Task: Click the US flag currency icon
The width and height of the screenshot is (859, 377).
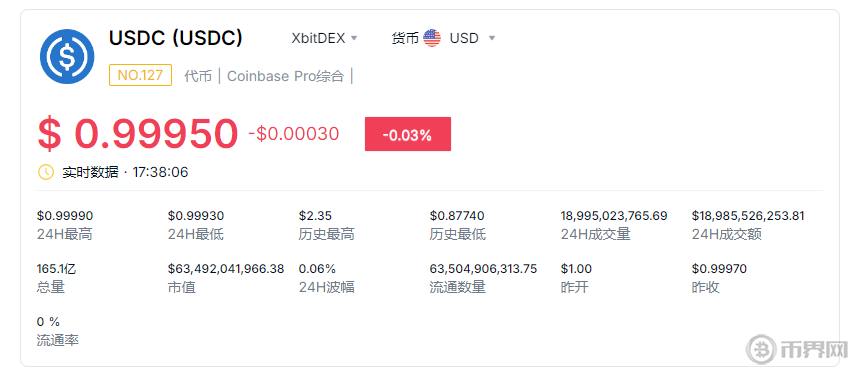Action: pos(432,38)
